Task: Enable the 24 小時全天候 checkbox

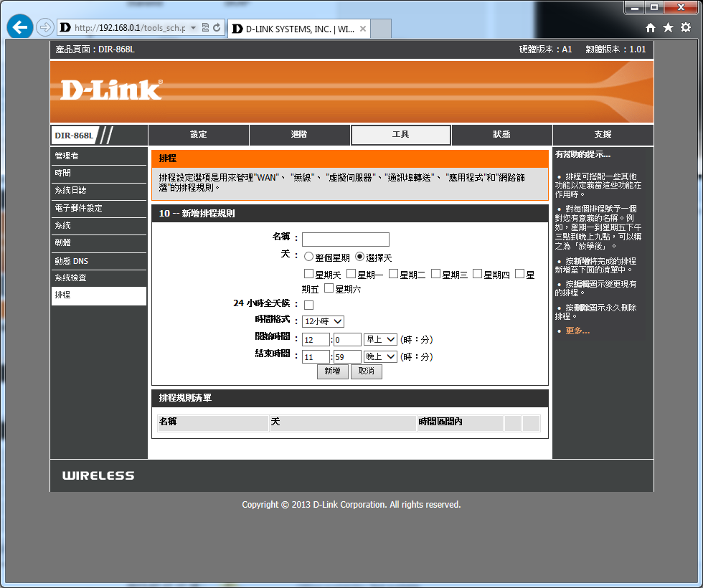Action: [x=308, y=305]
